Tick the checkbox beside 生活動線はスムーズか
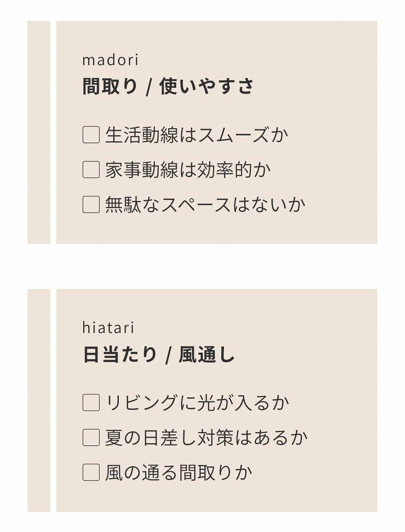Viewport: 405px width, 532px height. click(91, 135)
